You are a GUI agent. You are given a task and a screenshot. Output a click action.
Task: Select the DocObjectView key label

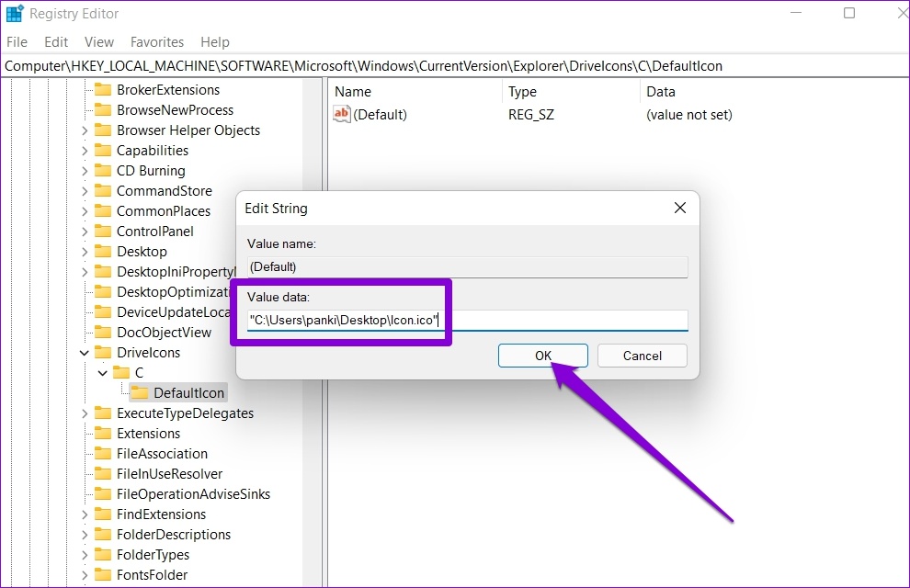point(165,333)
